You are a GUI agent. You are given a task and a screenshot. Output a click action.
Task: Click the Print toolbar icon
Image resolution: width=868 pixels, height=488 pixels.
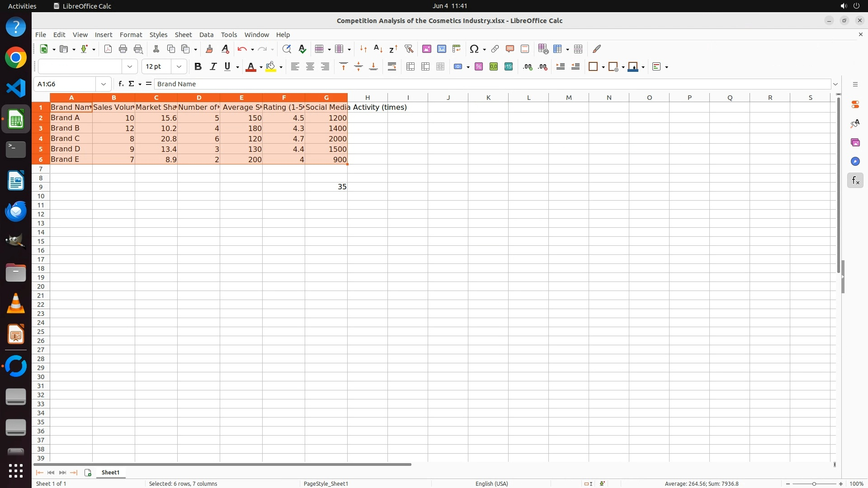[x=123, y=49]
